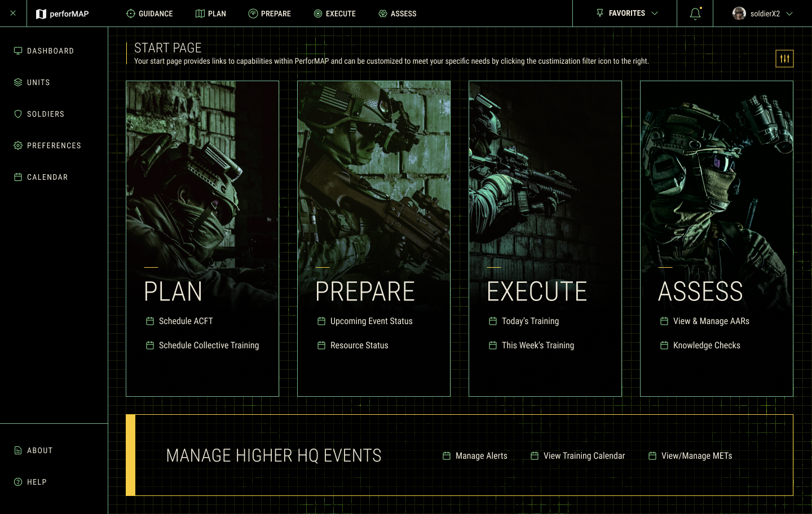Expand the Favorites dropdown
The image size is (812, 514).
click(627, 14)
